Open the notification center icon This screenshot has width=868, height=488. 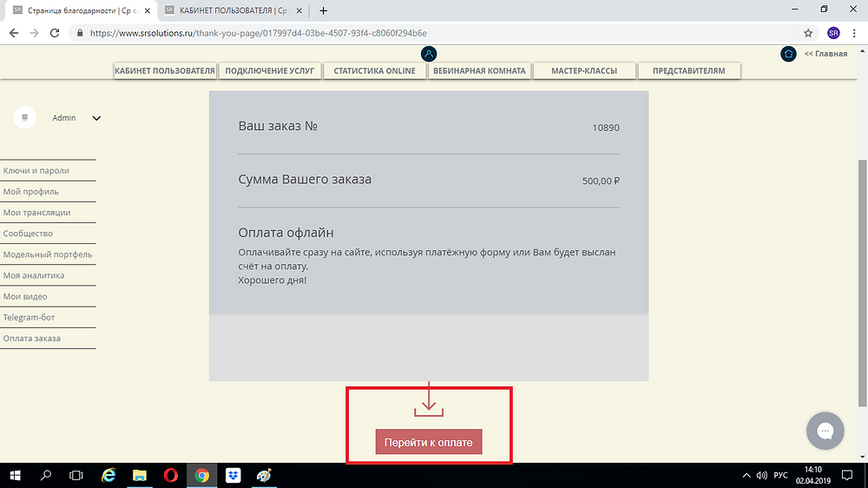click(x=847, y=475)
